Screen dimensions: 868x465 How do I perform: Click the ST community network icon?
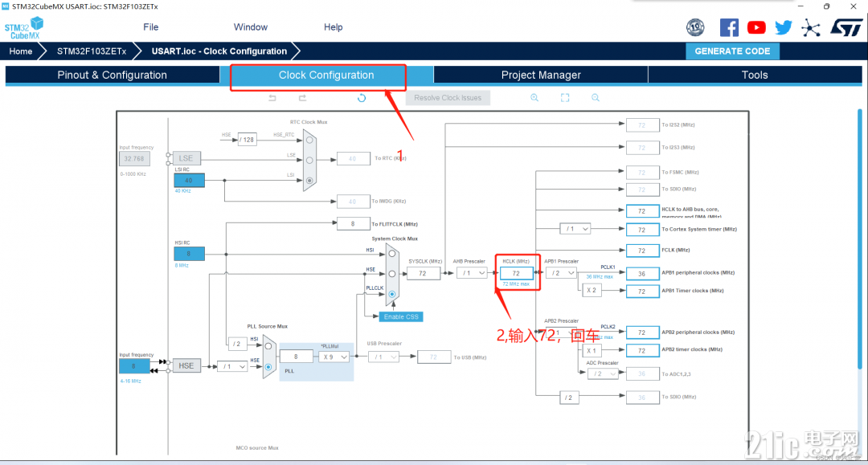pyautogui.click(x=811, y=27)
